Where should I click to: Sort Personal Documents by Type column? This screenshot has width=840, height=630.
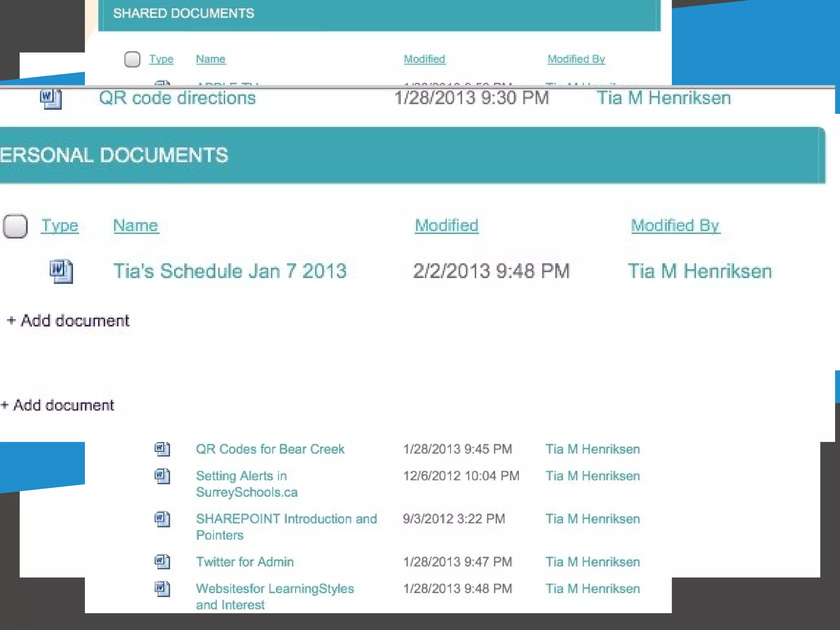[x=59, y=226]
